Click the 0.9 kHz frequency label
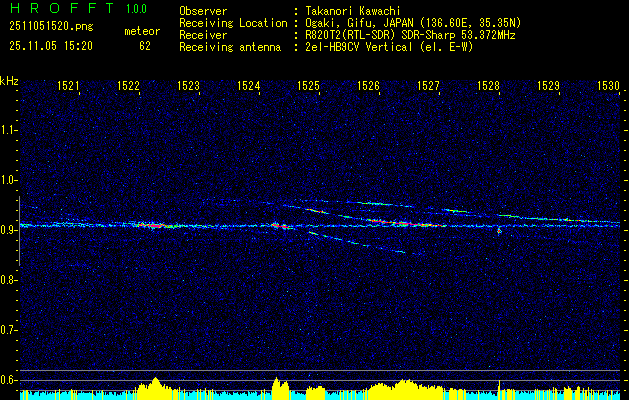 (x=8, y=230)
